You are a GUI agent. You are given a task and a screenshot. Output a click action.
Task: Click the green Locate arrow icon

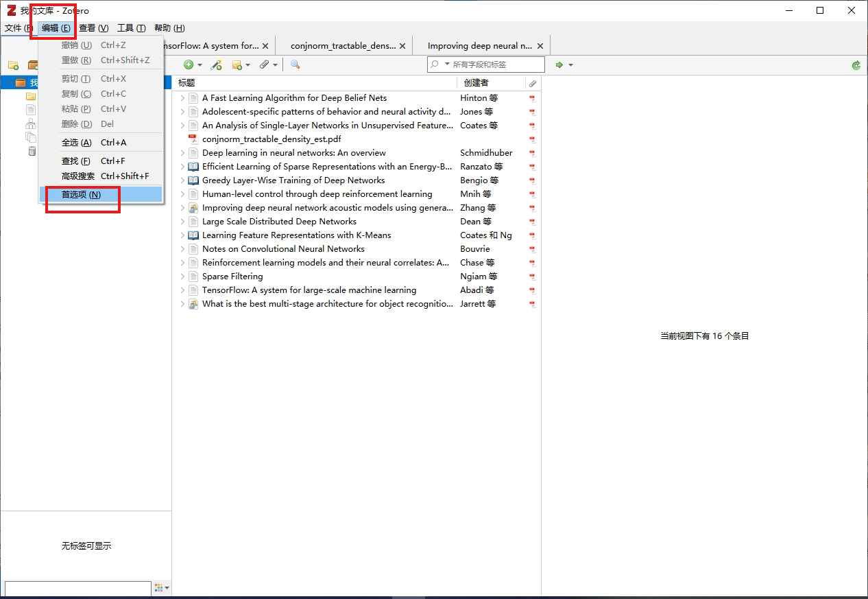(x=559, y=65)
